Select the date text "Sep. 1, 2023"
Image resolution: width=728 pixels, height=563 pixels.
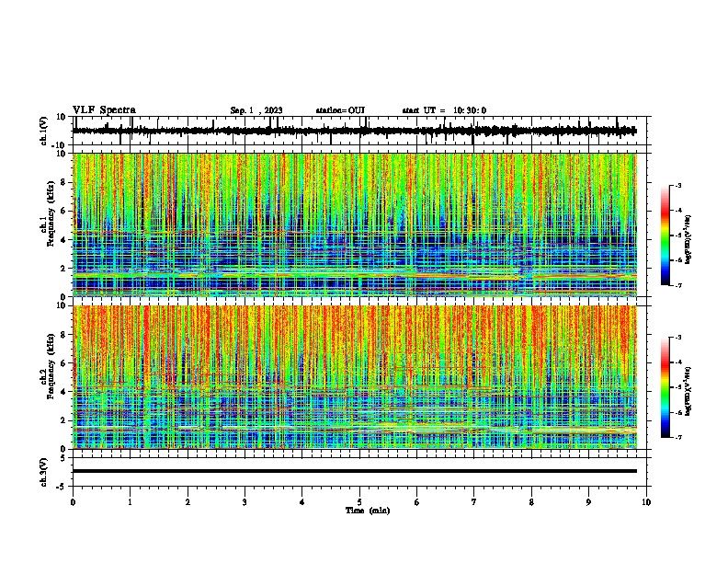256,110
